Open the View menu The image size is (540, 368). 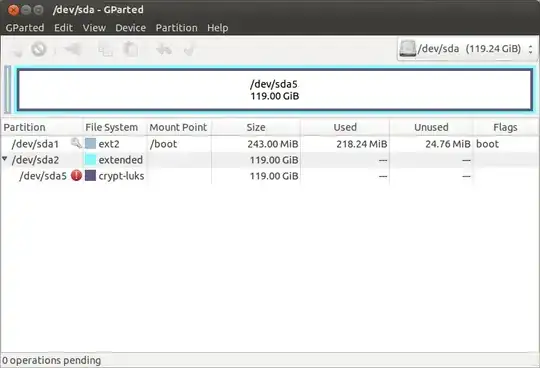(94, 28)
